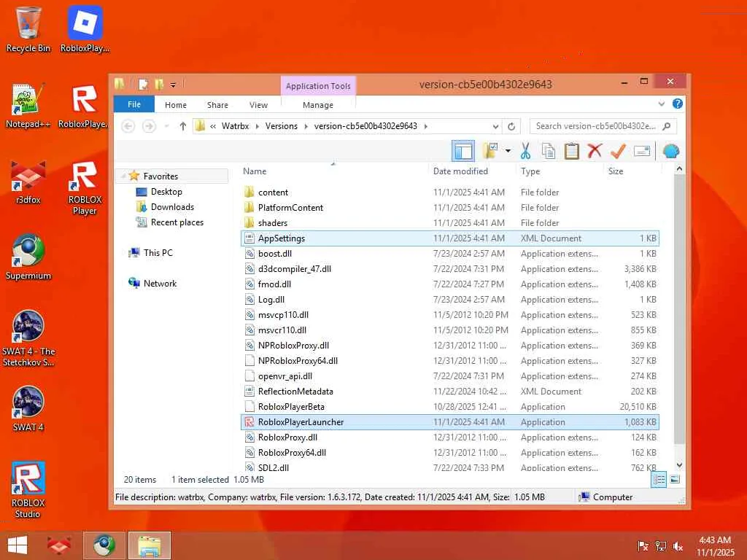Select the ReflectionMetadata file
The image size is (747, 560).
click(x=450, y=392)
